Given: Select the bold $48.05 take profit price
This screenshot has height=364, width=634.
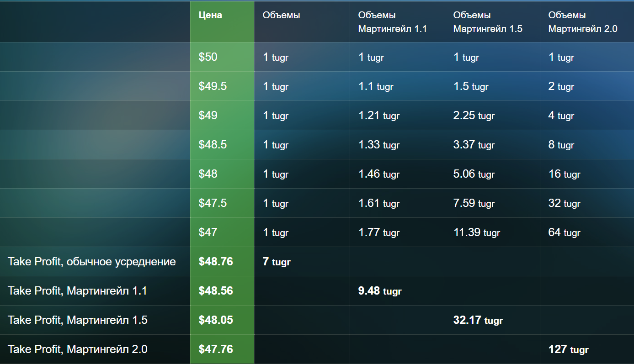Looking at the screenshot, I should click(x=216, y=320).
